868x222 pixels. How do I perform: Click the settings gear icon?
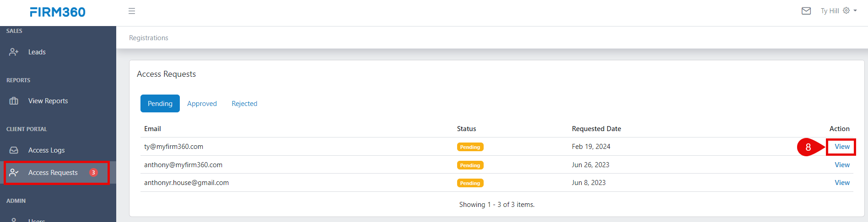point(846,11)
